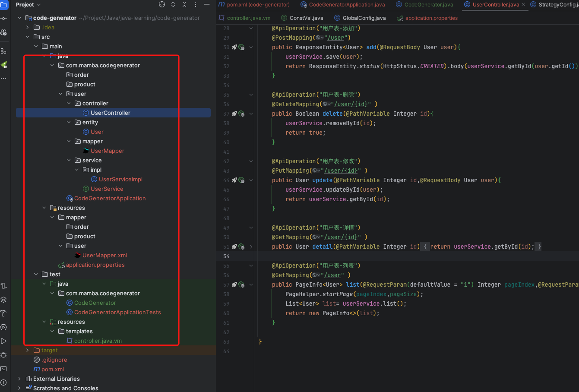Select UserServiceImpl in project tree

120,179
